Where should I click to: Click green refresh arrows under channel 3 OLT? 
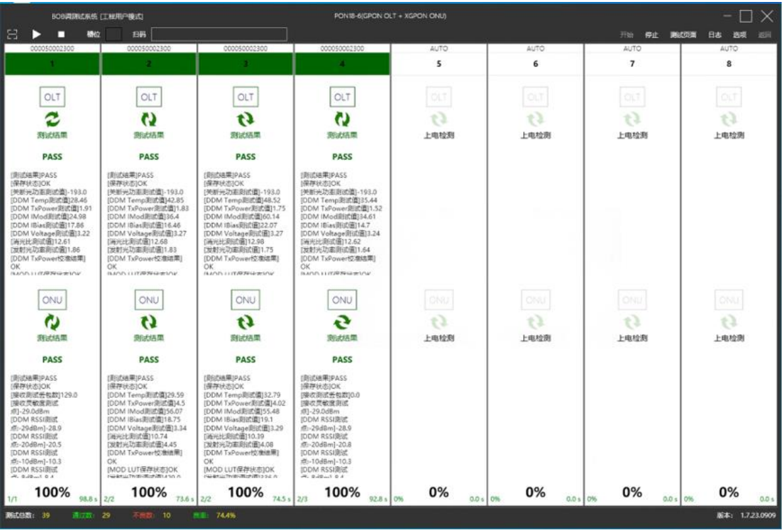245,119
